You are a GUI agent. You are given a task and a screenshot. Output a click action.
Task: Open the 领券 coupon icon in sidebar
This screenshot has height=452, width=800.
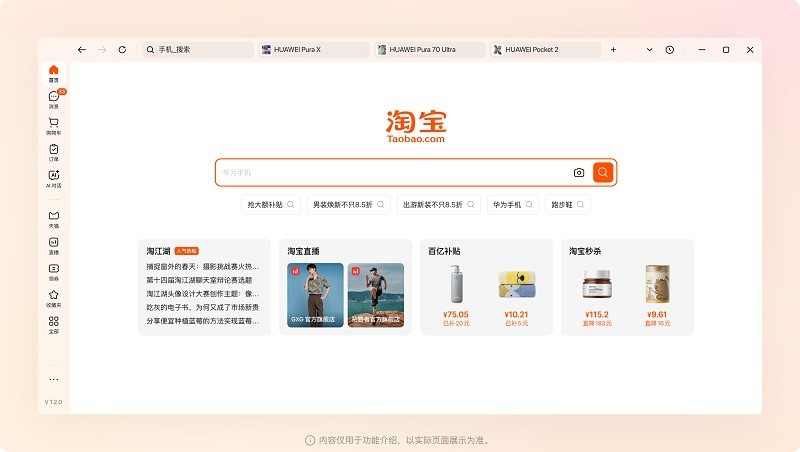tap(54, 272)
